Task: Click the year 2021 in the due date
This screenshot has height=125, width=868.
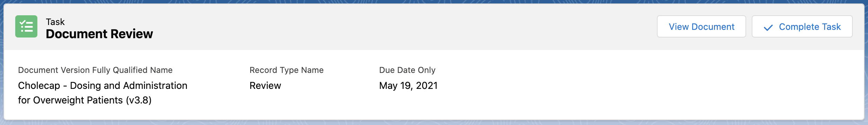Action: pyautogui.click(x=427, y=85)
